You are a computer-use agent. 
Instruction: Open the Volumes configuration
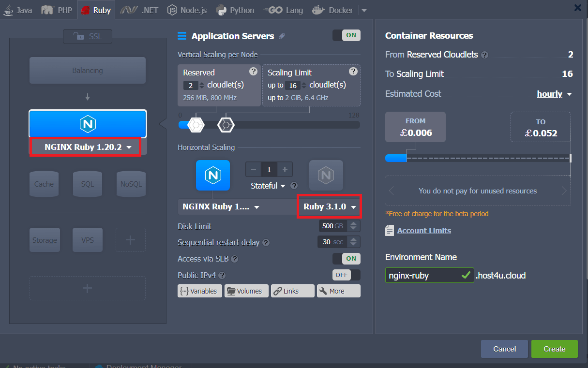pyautogui.click(x=246, y=291)
